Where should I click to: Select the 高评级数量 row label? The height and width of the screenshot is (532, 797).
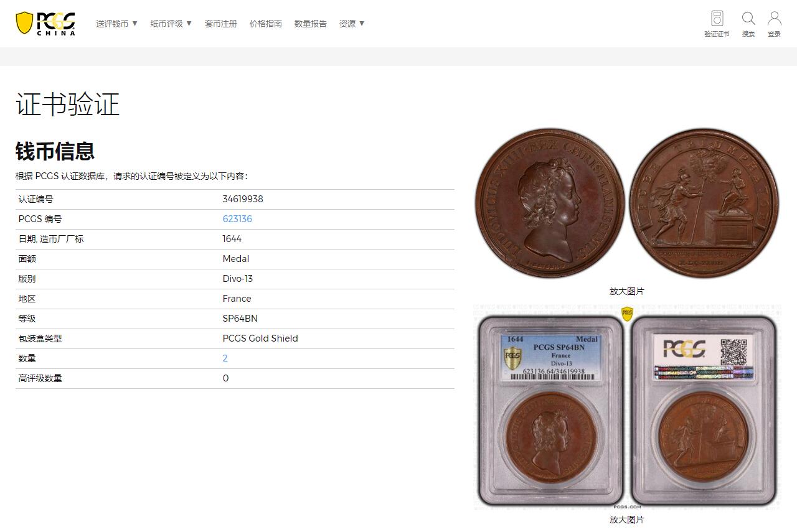[40, 378]
